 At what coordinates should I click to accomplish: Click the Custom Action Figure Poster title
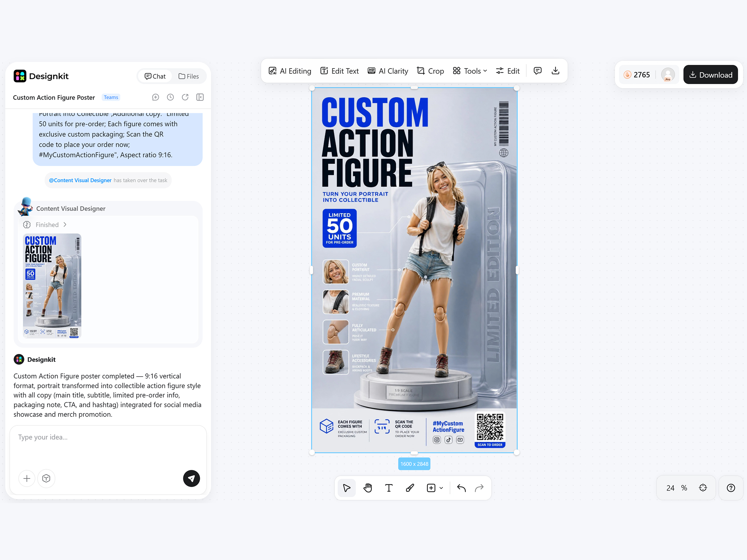pos(54,97)
